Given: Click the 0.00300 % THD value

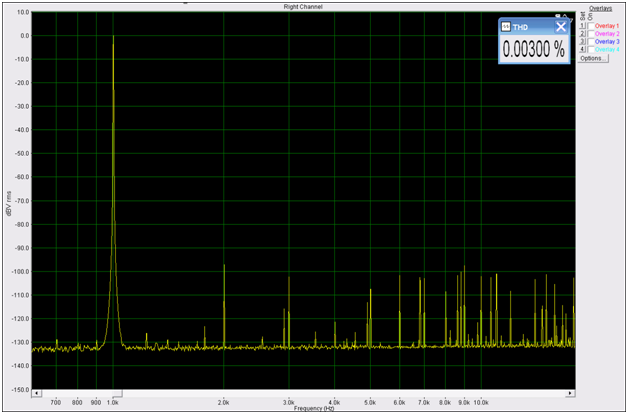Looking at the screenshot, I should coord(534,49).
